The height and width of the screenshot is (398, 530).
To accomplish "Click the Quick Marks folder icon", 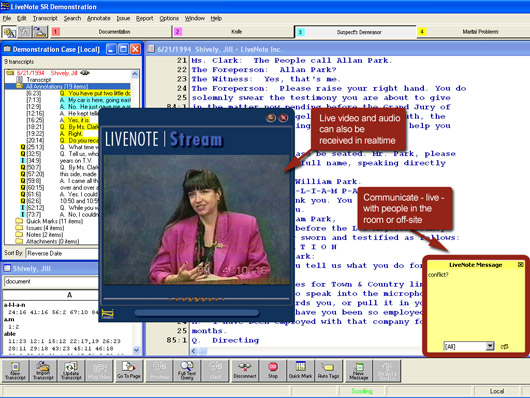I will [x=19, y=221].
